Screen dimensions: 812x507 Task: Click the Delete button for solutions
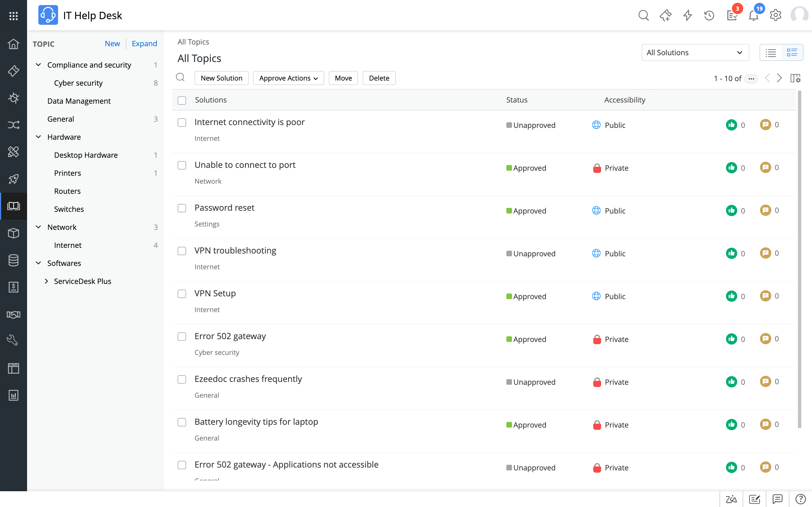pos(379,77)
